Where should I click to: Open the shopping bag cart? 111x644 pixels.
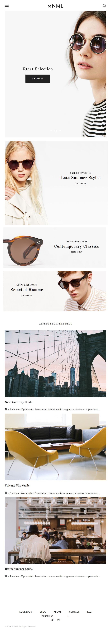tap(104, 5)
